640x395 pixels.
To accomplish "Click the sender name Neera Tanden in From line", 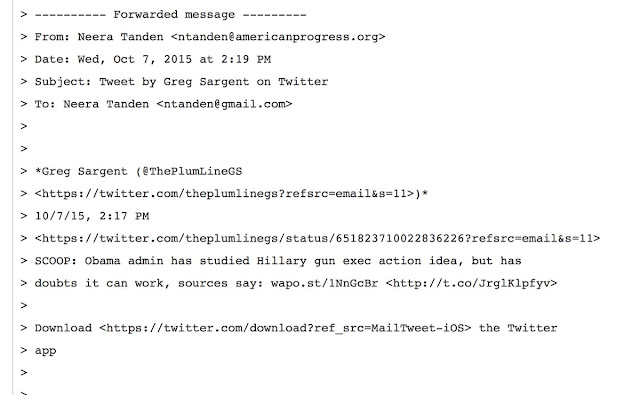I will [x=120, y=37].
